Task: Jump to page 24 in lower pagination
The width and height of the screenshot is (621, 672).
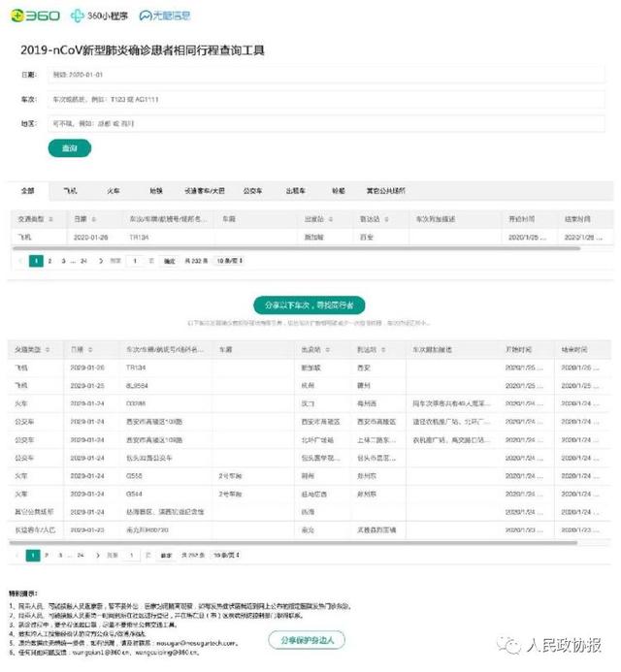Action: click(x=81, y=556)
